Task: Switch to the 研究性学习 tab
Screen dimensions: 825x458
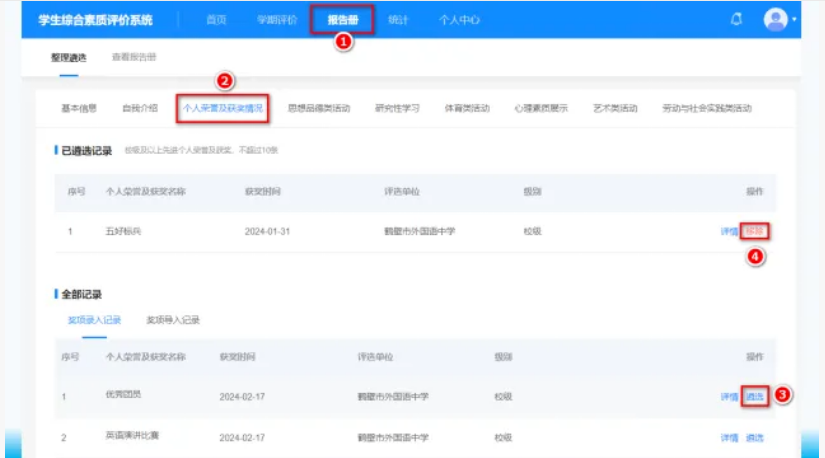Action: [x=397, y=108]
